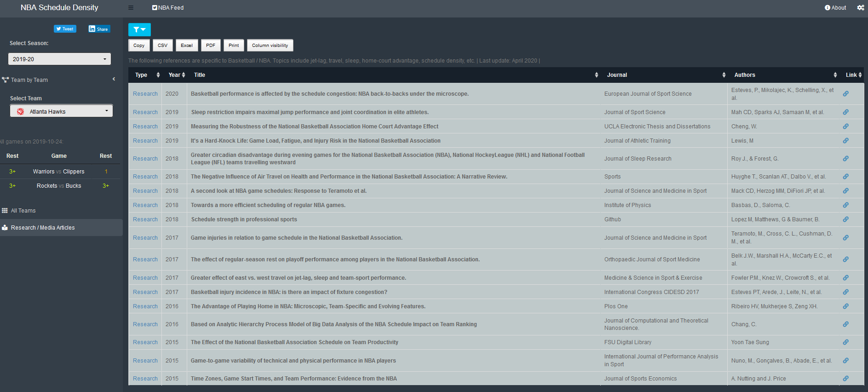The height and width of the screenshot is (392, 868).
Task: Open the NBA Feed tab
Action: tap(168, 8)
